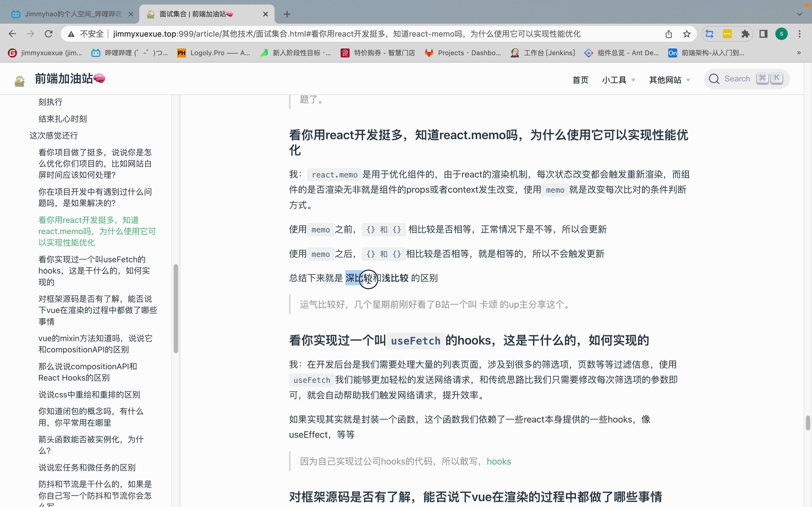812x507 pixels.
Task: Open the Extensions puzzle icon
Action: (x=745, y=34)
